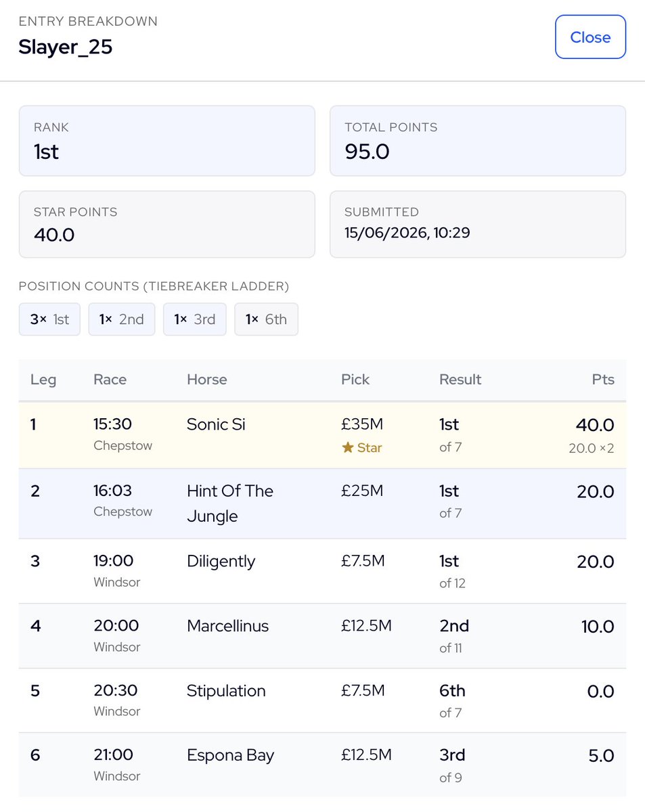This screenshot has width=645, height=812.
Task: Select the Hint Of The Jungle row
Action: coord(322,503)
